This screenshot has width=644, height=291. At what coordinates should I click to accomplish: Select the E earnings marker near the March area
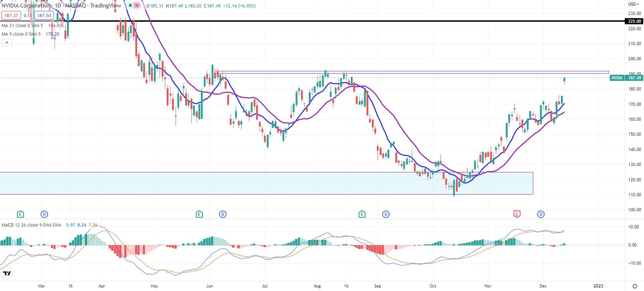(20, 214)
